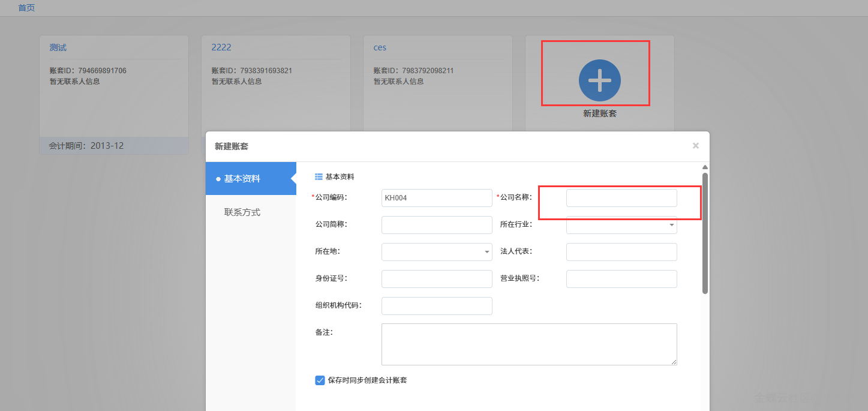Click the 法人代表 input field
This screenshot has width=868, height=411.
tap(621, 252)
